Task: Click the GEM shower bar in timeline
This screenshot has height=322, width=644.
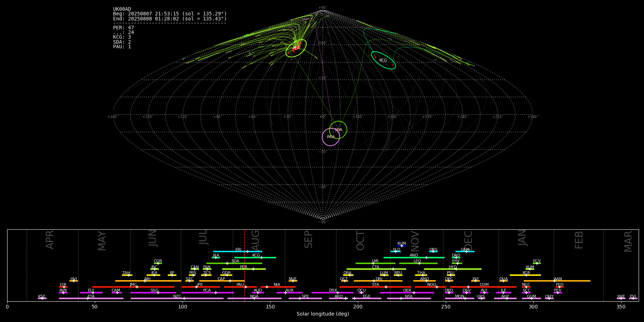Action: pyautogui.click(x=465, y=252)
